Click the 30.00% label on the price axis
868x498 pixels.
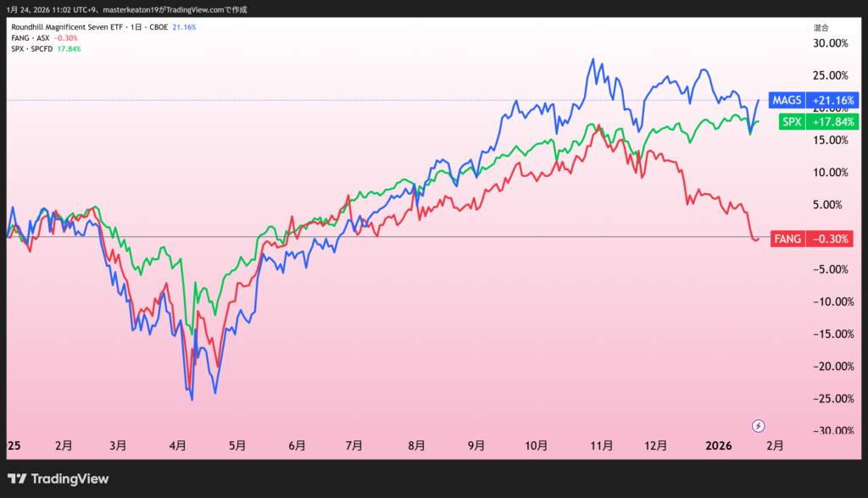(x=830, y=43)
